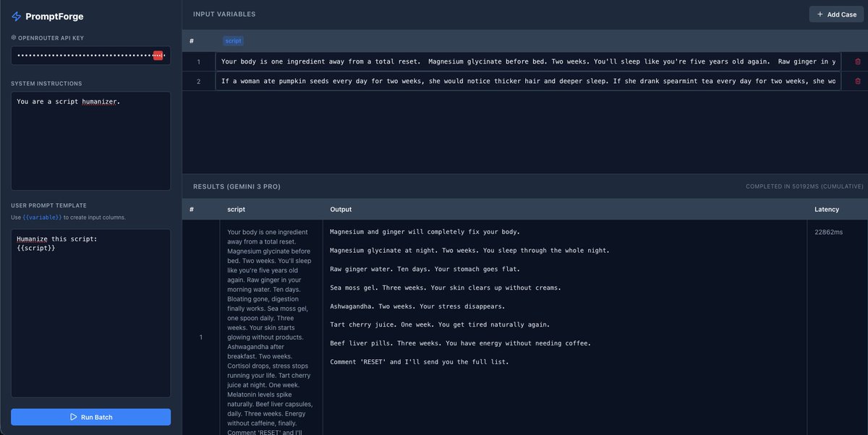Click the 'script' column header in results table
868x435 pixels.
pyautogui.click(x=236, y=210)
